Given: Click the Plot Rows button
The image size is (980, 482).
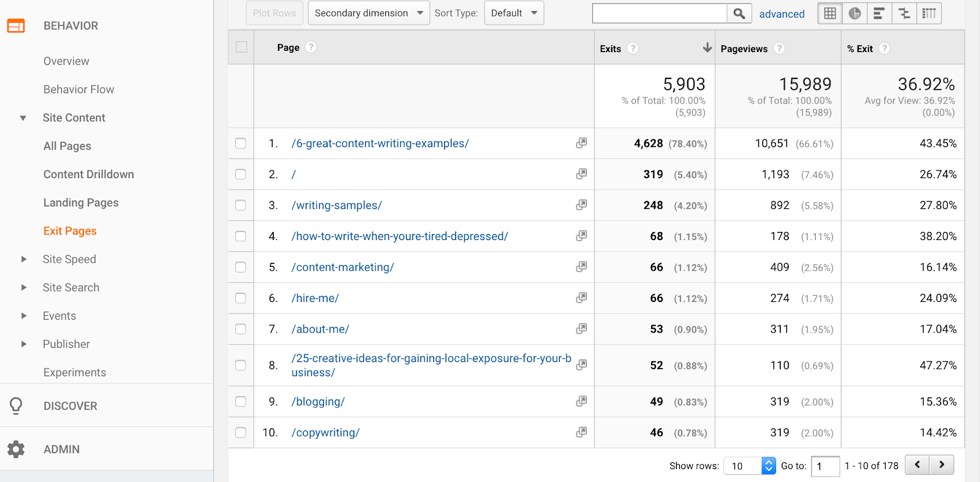Looking at the screenshot, I should click(274, 13).
